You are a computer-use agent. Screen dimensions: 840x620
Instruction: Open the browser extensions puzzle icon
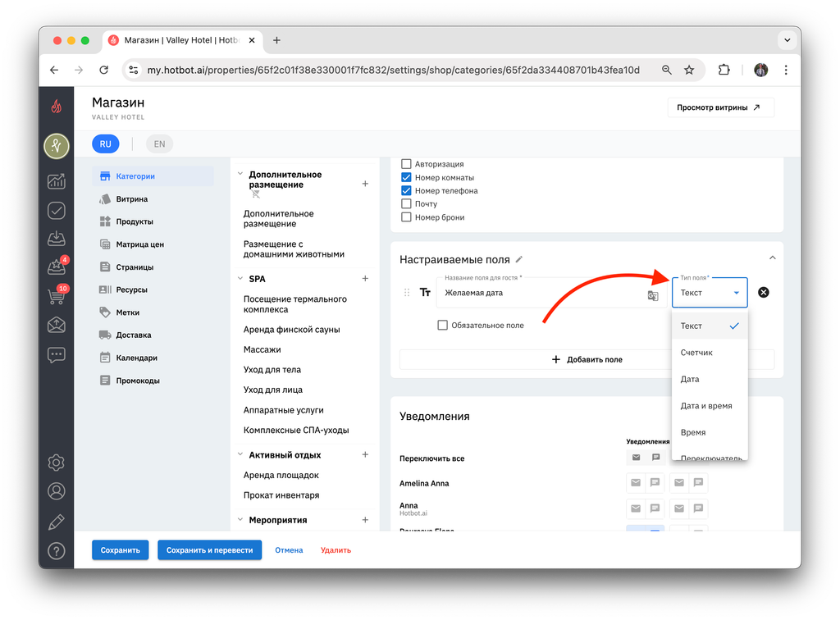pos(724,70)
